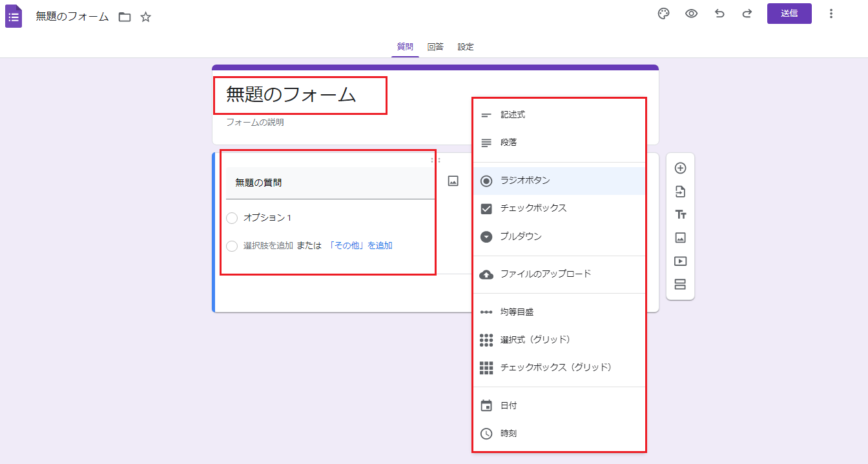Screen dimensions: 868x464
Task: Click the undo arrow icon
Action: [x=719, y=14]
